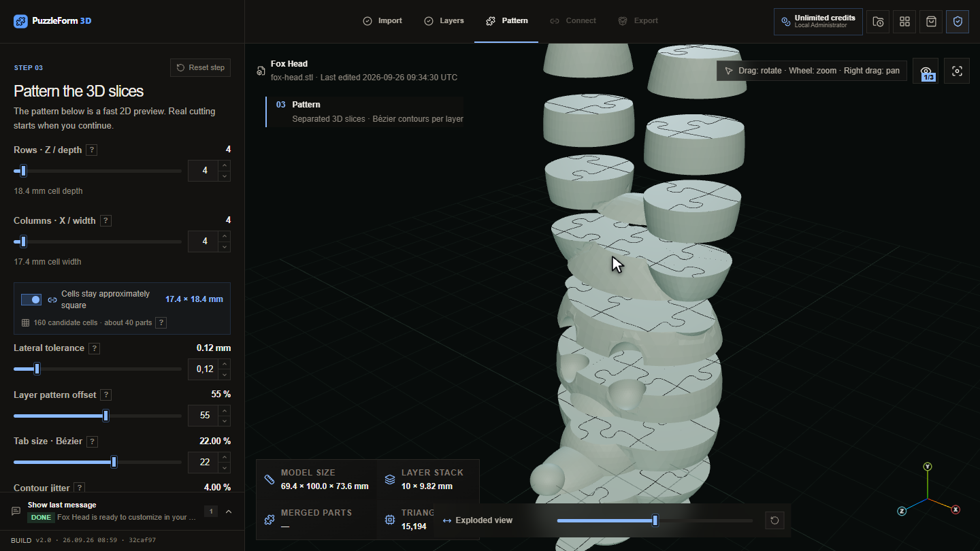The height and width of the screenshot is (551, 980).
Task: Click the Lateral tolerance input field
Action: point(203,369)
